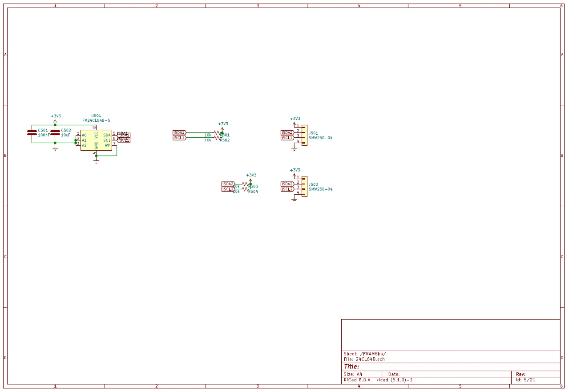Click the ground symbol below J502
The height and width of the screenshot is (392, 569).
(x=294, y=200)
